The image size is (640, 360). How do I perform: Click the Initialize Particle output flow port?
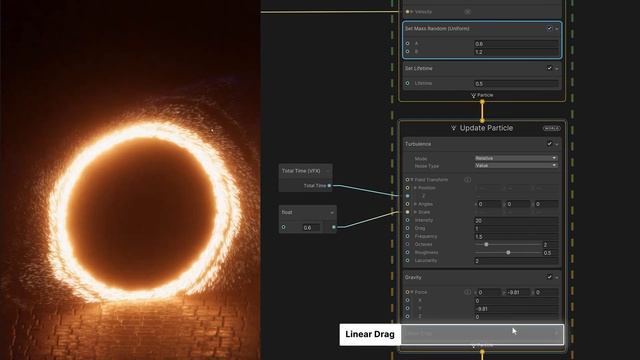tap(482, 101)
